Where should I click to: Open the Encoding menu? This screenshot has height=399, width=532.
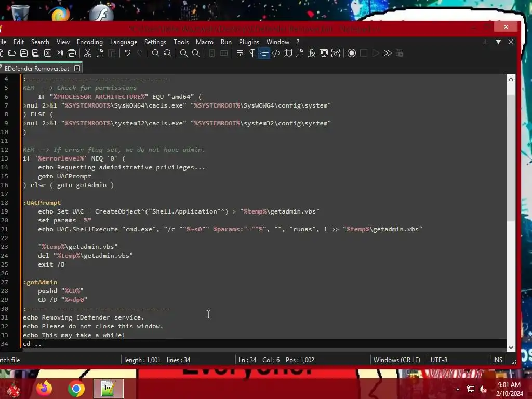click(x=90, y=42)
